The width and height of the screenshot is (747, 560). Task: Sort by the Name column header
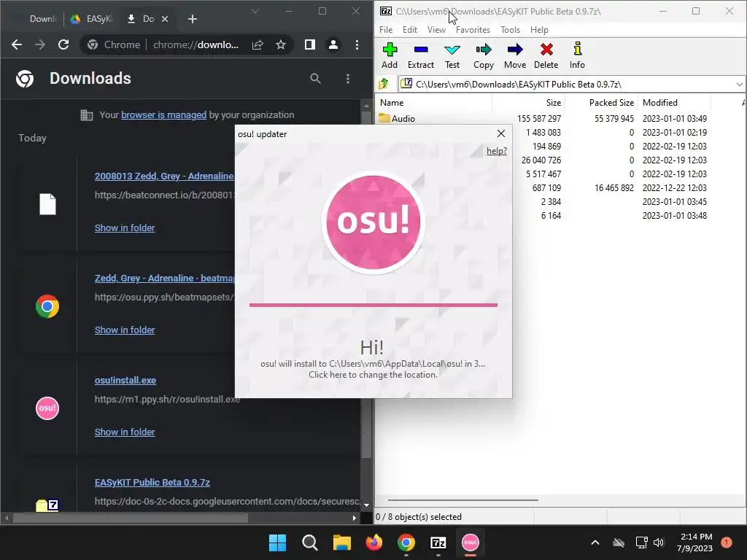point(392,102)
